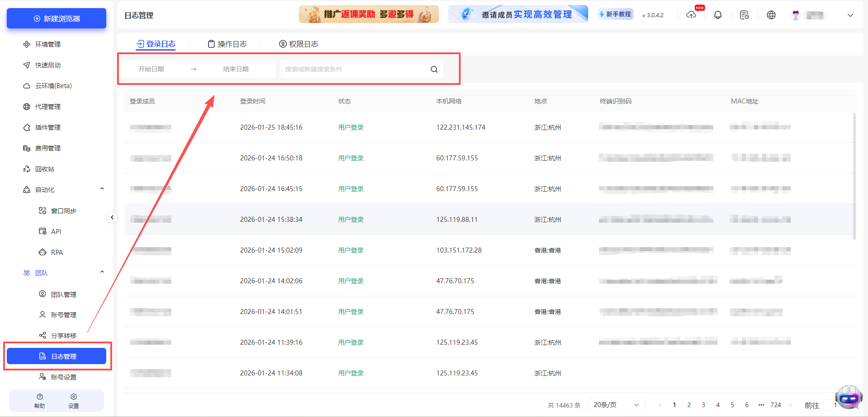Open the 20条/页 page size dropdown

pos(616,404)
